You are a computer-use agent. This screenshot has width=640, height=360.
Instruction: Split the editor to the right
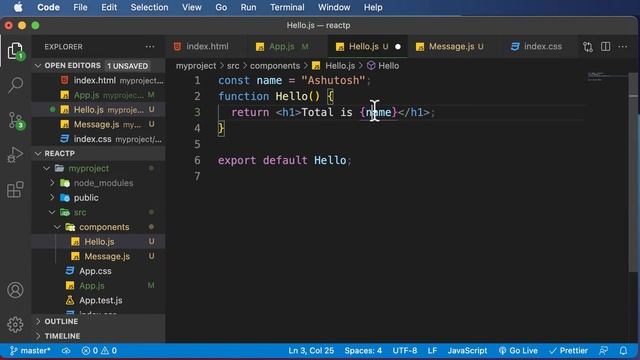(606, 47)
